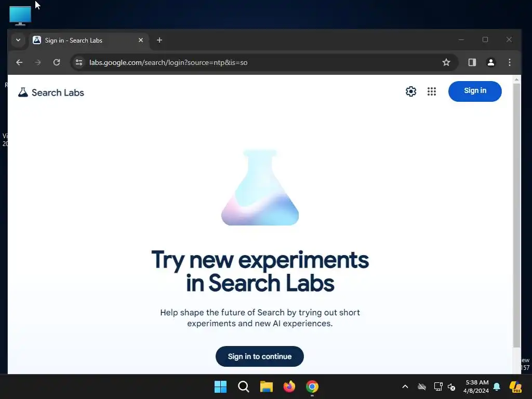Image resolution: width=532 pixels, height=399 pixels.
Task: Select the Sign in - Search Labs tab
Action: click(x=88, y=41)
